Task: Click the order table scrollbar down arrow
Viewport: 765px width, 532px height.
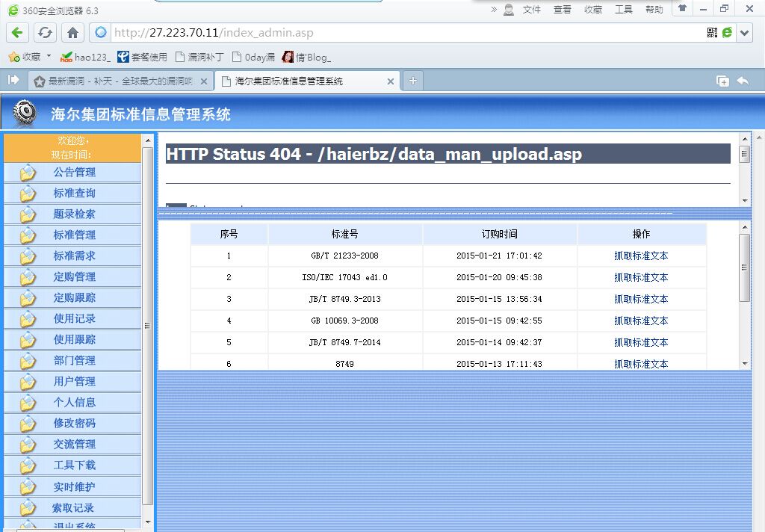Action: (x=745, y=364)
